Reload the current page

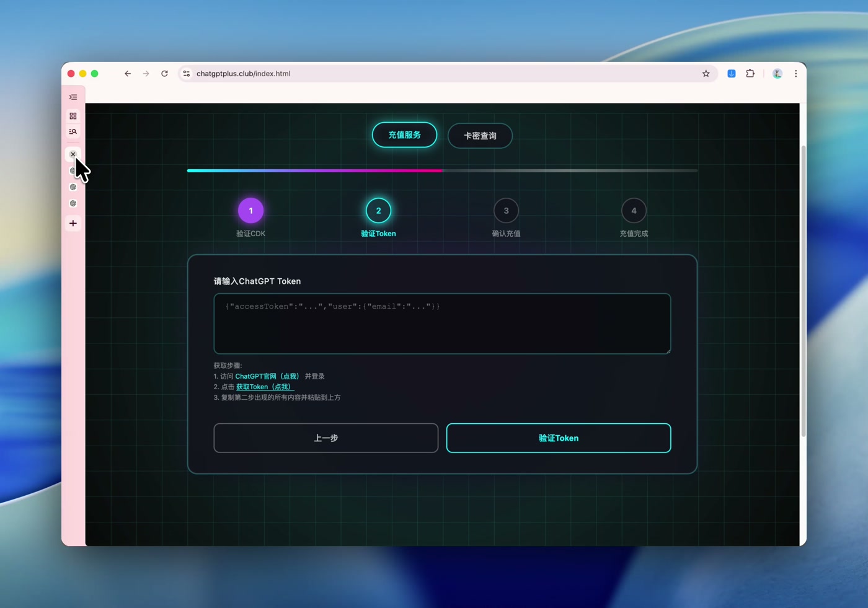tap(164, 74)
